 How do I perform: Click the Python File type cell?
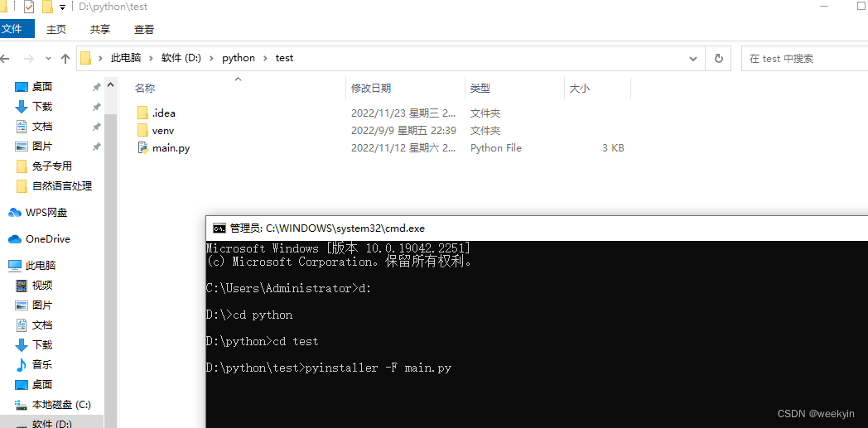pyautogui.click(x=496, y=148)
